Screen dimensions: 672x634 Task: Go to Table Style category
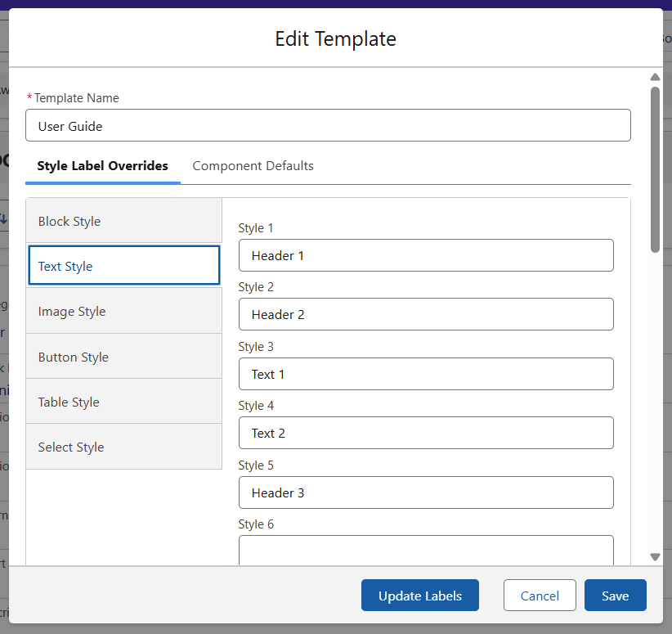click(123, 402)
